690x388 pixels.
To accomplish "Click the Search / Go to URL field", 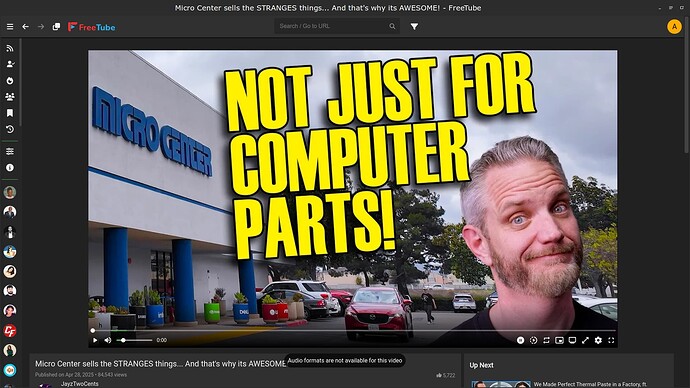I will click(x=333, y=26).
